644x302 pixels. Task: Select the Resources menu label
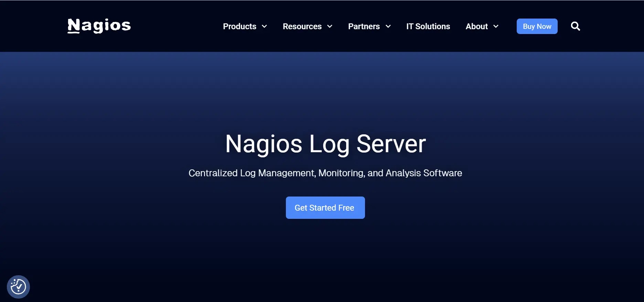[302, 26]
